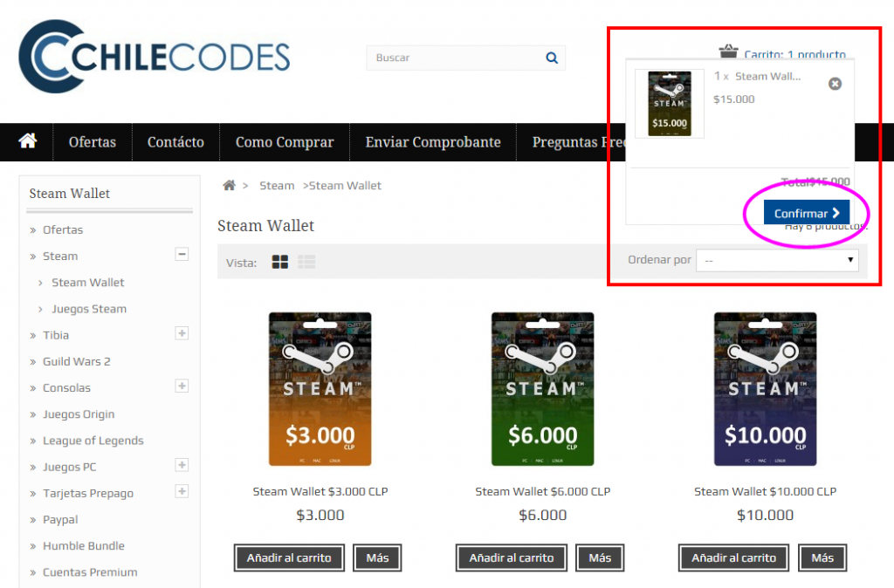The image size is (894, 588).
Task: Open Steam Wallet in the sidebar
Action: click(x=88, y=283)
